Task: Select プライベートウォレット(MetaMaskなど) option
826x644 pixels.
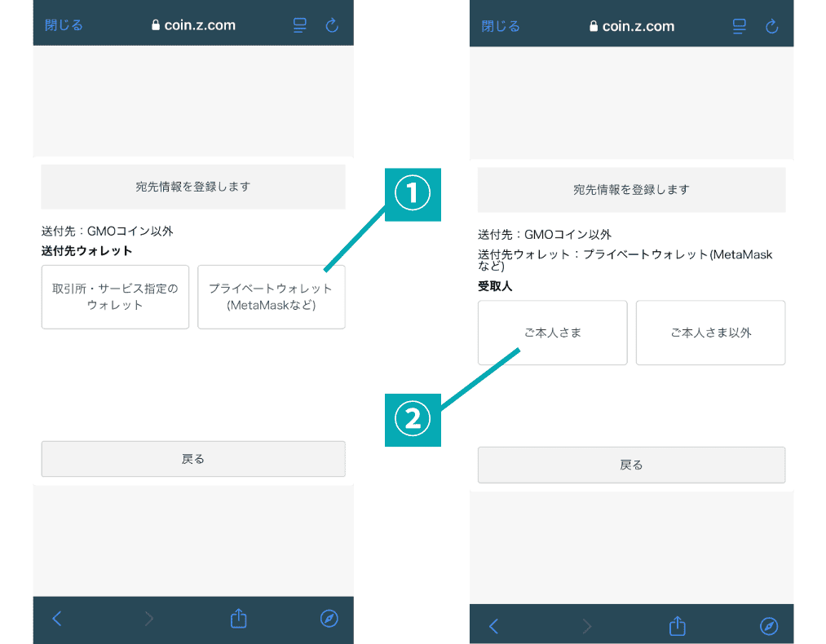Action: coord(271,297)
